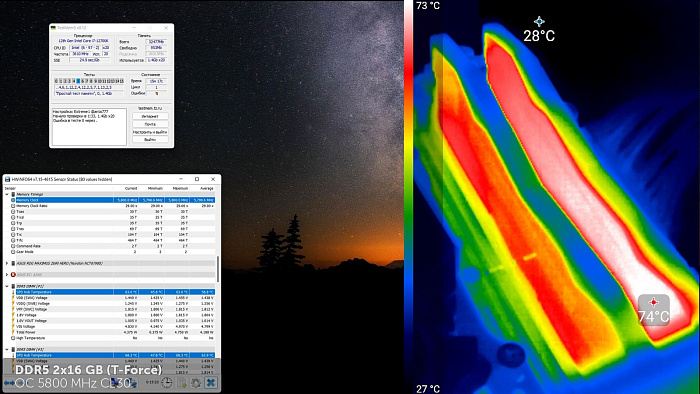Viewport: 700px width, 394px height.
Task: Click the blue left-right arrows icon in HWiNFO toolbar
Action: click(x=9, y=383)
